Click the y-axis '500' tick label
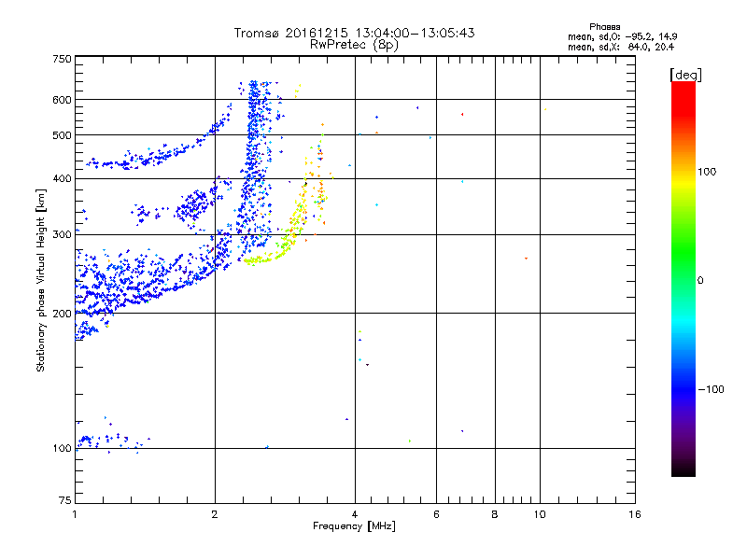 (x=63, y=135)
